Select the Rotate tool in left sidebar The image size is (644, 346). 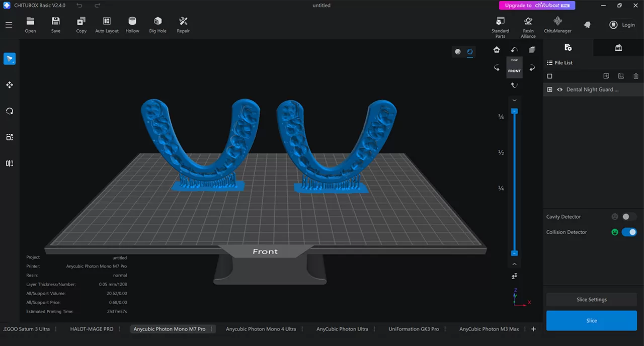10,111
